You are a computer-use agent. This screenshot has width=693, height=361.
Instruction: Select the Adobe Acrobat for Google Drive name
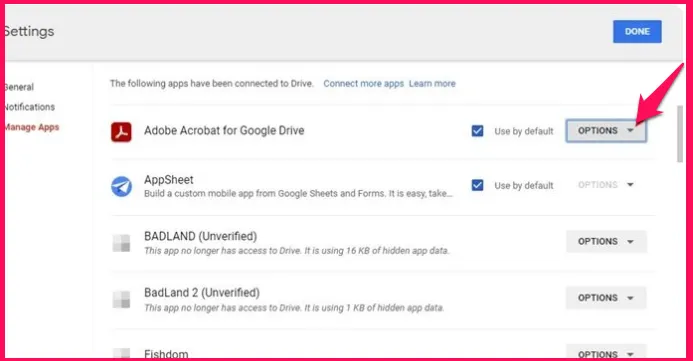click(224, 131)
